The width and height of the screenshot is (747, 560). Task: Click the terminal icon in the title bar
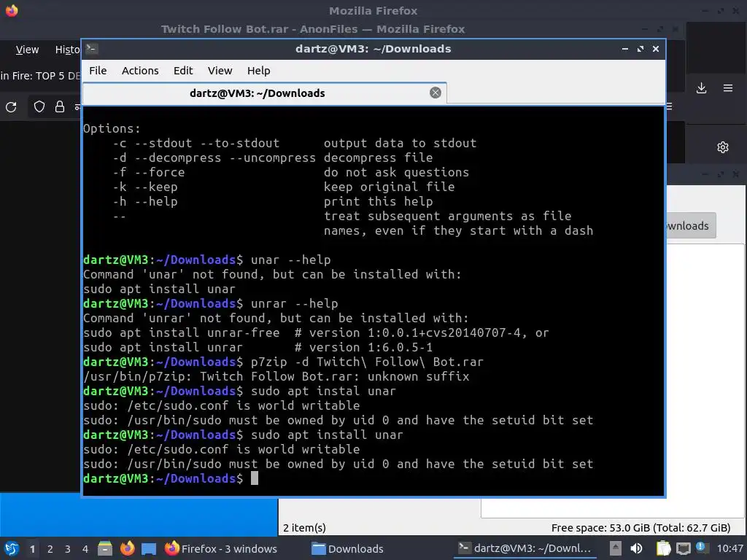click(92, 49)
